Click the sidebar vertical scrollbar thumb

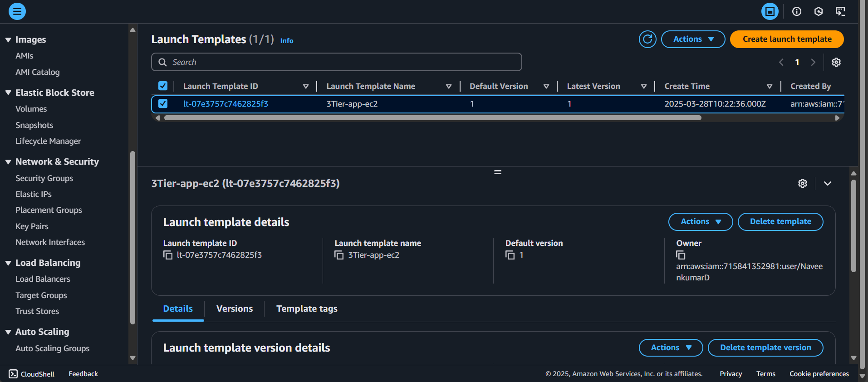[x=132, y=238]
